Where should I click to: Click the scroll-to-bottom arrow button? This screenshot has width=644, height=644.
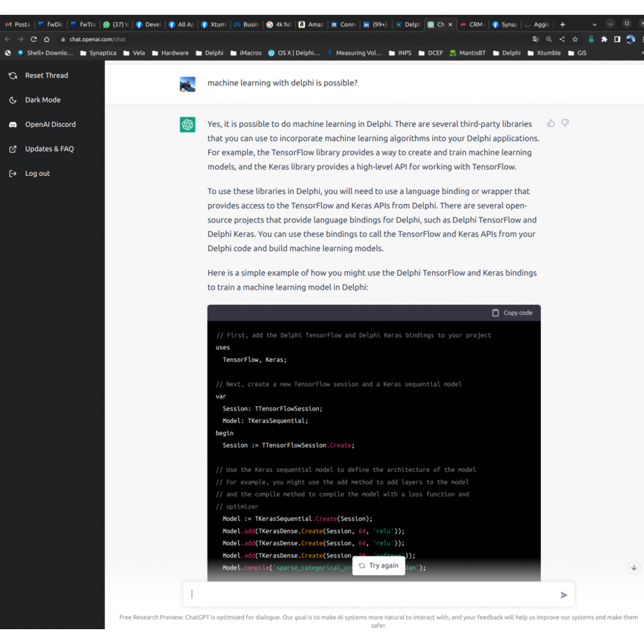(x=634, y=567)
